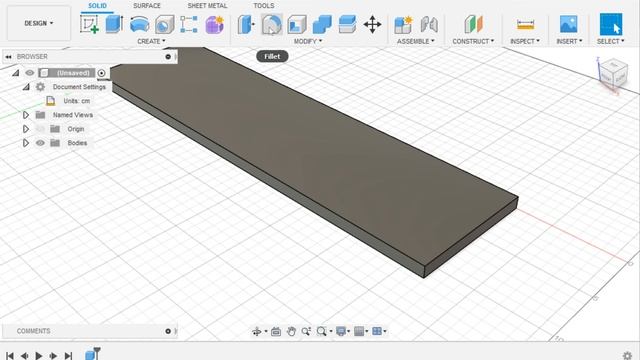Open the Inspect dropdown menu
Viewport: 640px width, 360px height.
(x=525, y=41)
